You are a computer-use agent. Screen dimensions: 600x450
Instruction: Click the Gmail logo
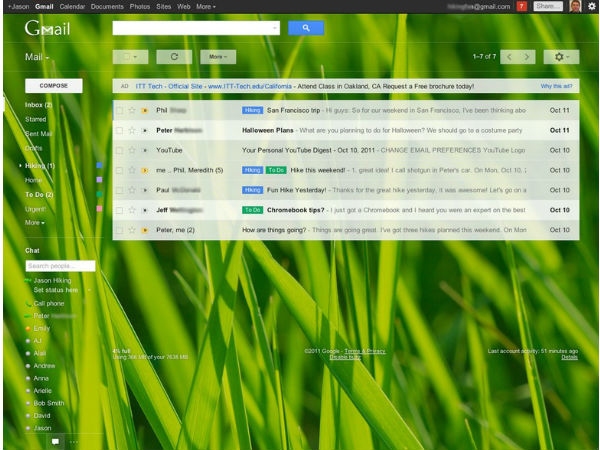point(47,28)
